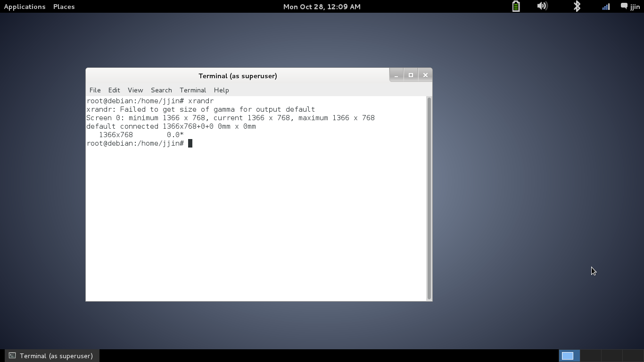Open the Places menu

64,7
